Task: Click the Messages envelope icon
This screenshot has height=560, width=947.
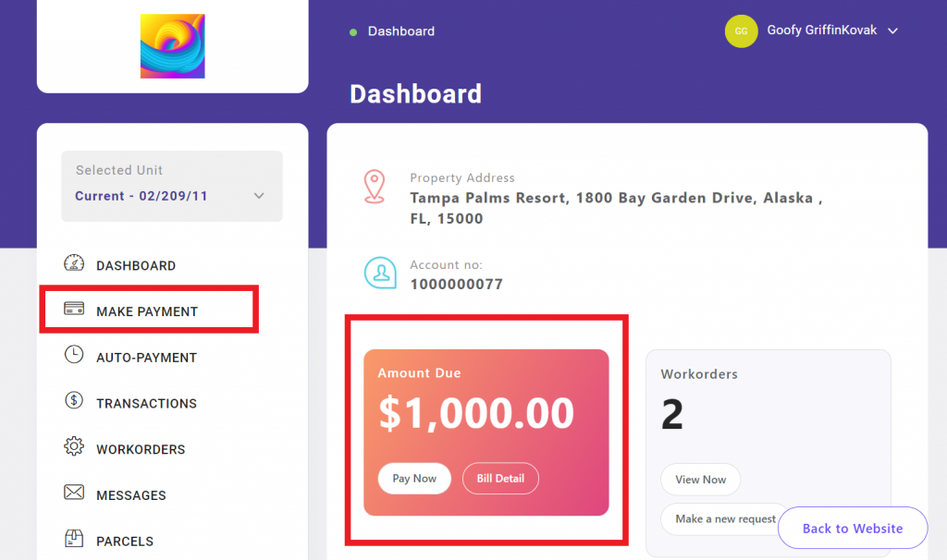Action: (x=74, y=493)
